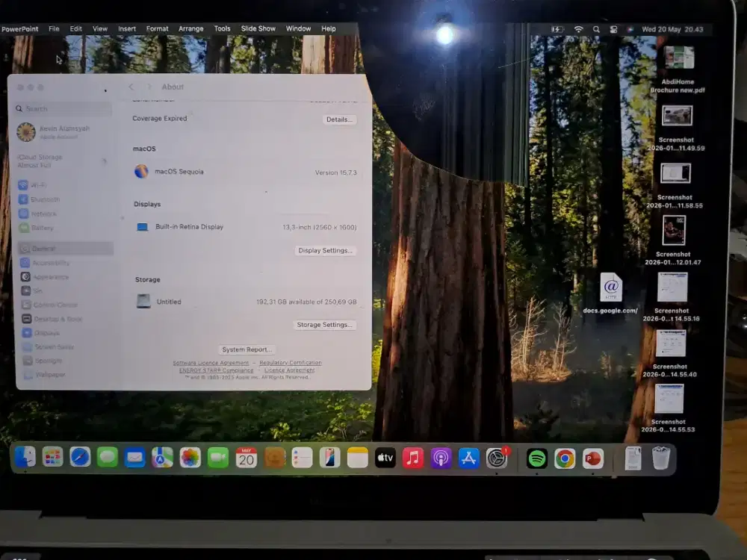Open the View menu
Screen dimensions: 747x560
(100, 28)
